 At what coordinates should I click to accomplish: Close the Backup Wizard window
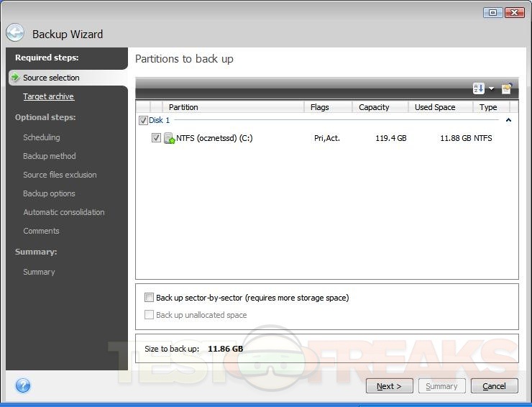point(514,12)
